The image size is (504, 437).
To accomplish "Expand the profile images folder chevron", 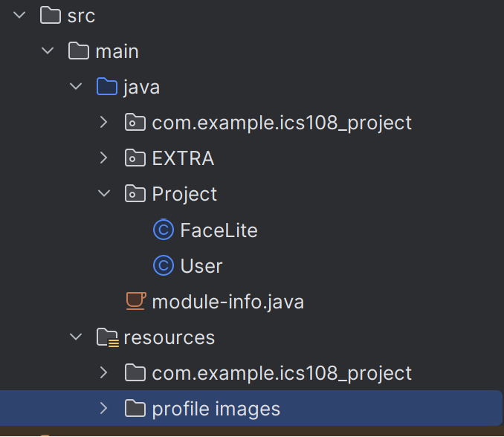I will [104, 409].
